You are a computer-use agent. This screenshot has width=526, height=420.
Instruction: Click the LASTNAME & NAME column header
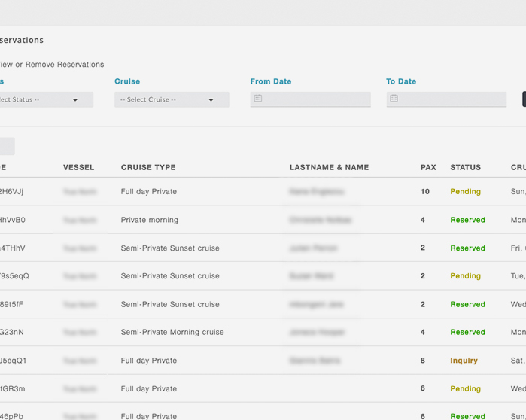tap(329, 167)
